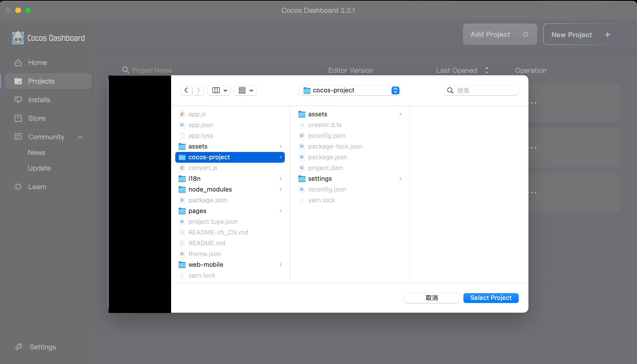Click the Select Project button
The image size is (637, 364).
491,298
